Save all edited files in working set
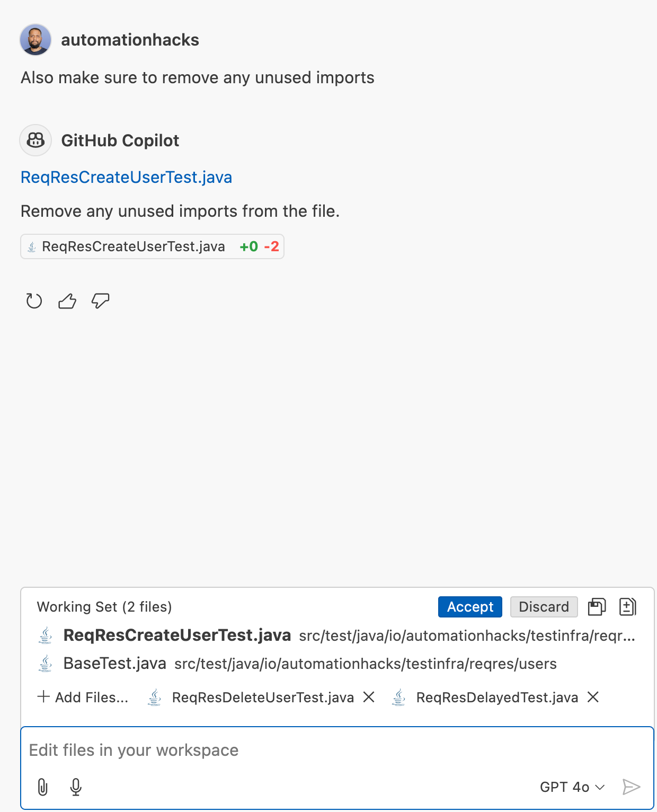 pyautogui.click(x=598, y=607)
